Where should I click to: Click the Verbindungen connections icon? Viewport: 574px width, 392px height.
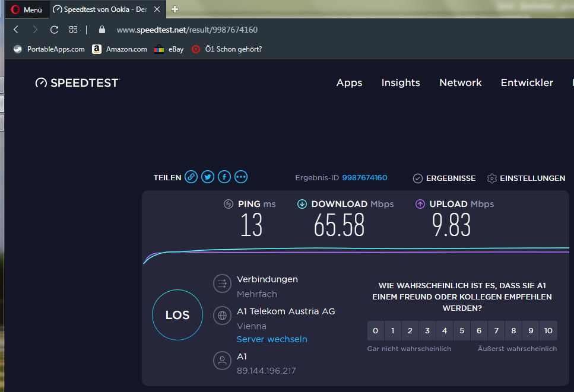tap(222, 283)
